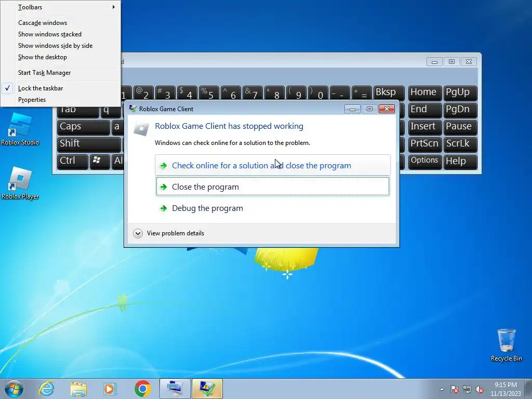Open Windows Media Player from taskbar
Screen dimensions: 532x399
coord(110,389)
